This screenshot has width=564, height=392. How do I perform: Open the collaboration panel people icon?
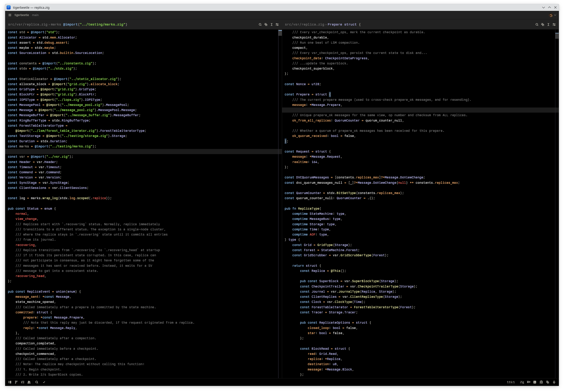coord(29,382)
